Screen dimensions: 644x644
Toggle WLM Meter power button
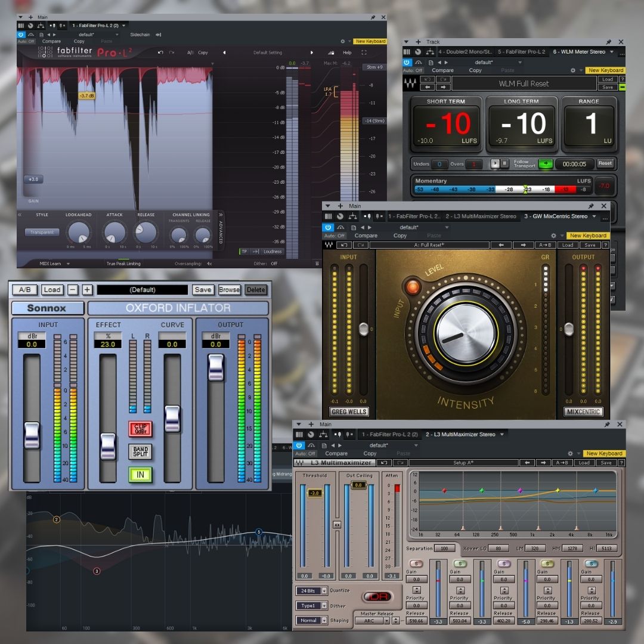(407, 63)
